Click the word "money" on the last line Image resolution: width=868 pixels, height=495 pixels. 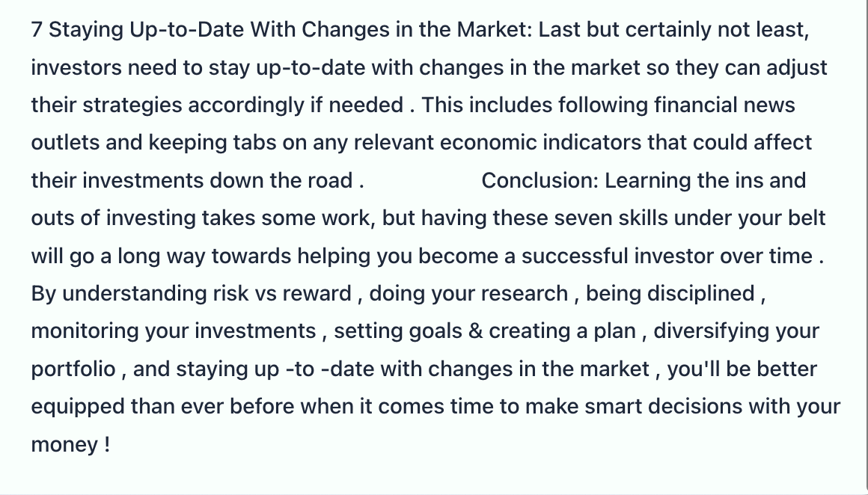(x=64, y=445)
